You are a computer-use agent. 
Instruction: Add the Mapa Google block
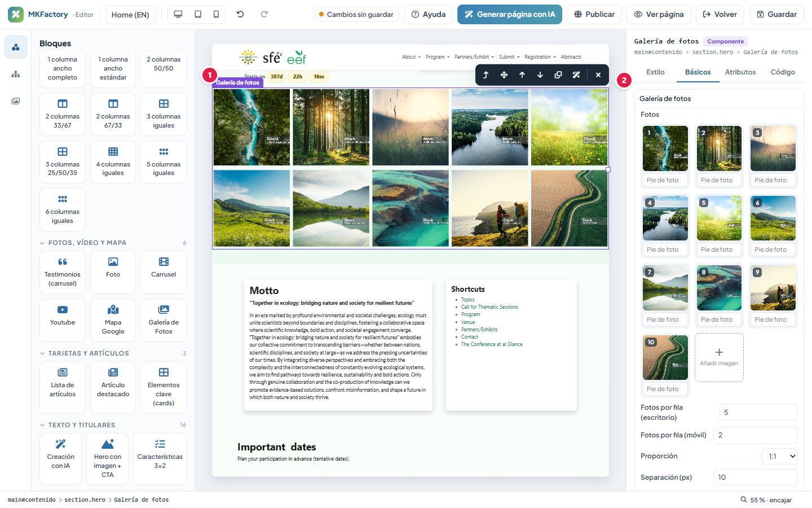[113, 320]
